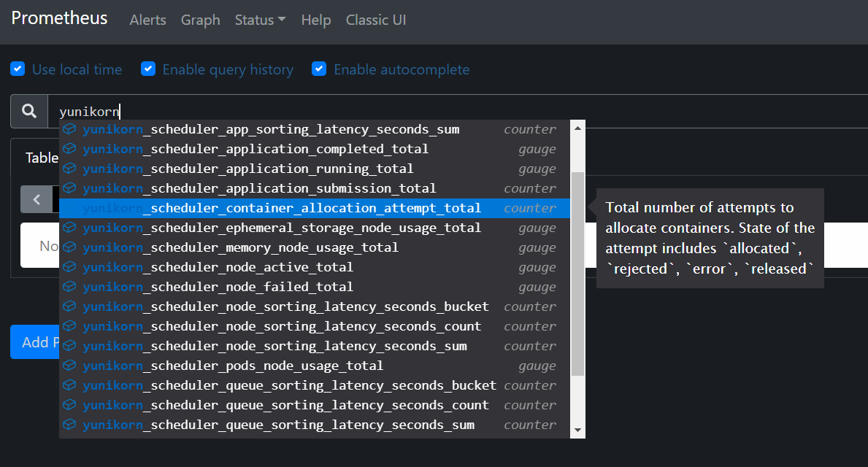Viewport: 868px width, 467px height.
Task: Open the Alerts page
Action: 147,20
